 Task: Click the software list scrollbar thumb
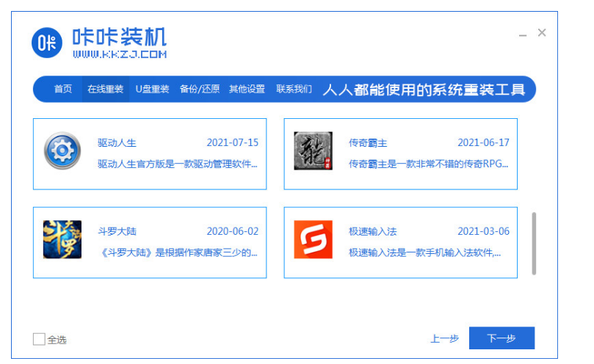click(534, 244)
